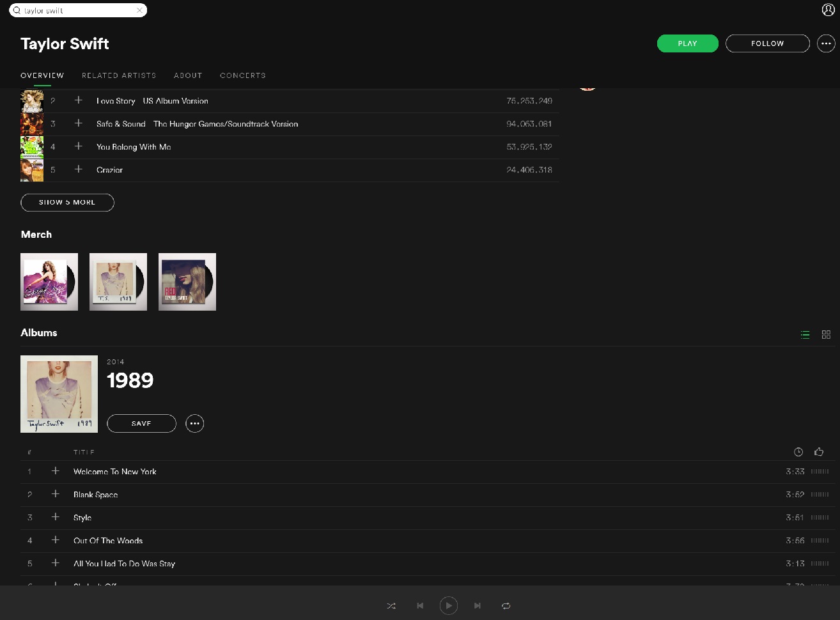The image size is (840, 620).
Task: Select the Safe & Sound track title
Action: click(197, 124)
